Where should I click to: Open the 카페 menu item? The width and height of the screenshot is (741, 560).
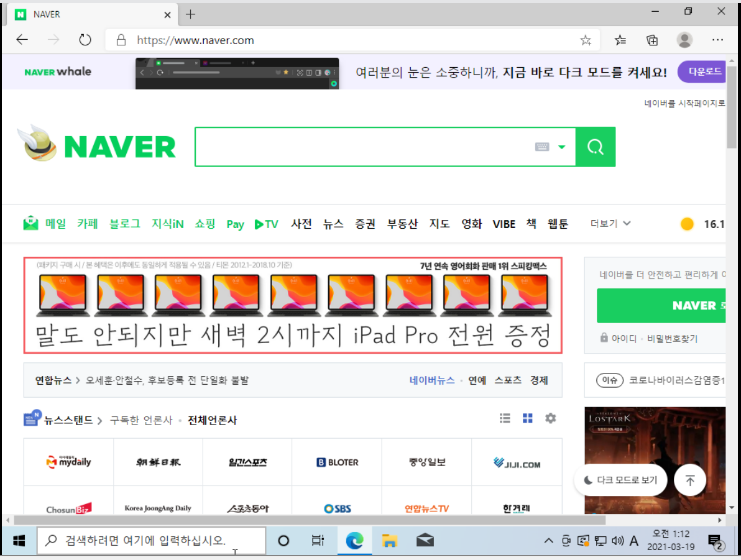tap(88, 224)
